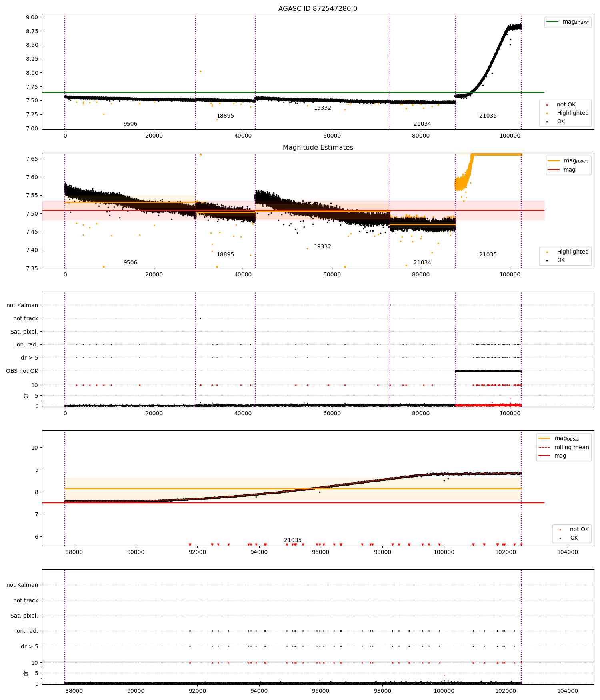The image size is (600, 700).
Task: Click the "9.00" y-axis tick label
Action: tap(33, 17)
